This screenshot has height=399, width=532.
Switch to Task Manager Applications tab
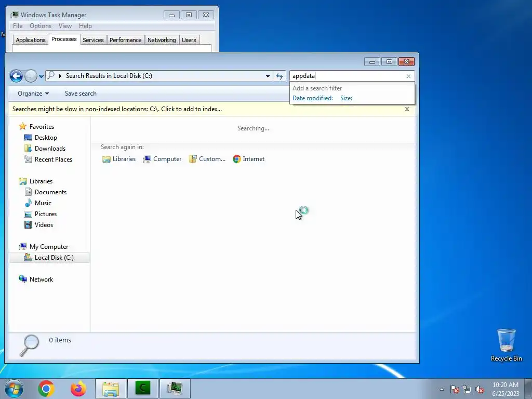31,40
